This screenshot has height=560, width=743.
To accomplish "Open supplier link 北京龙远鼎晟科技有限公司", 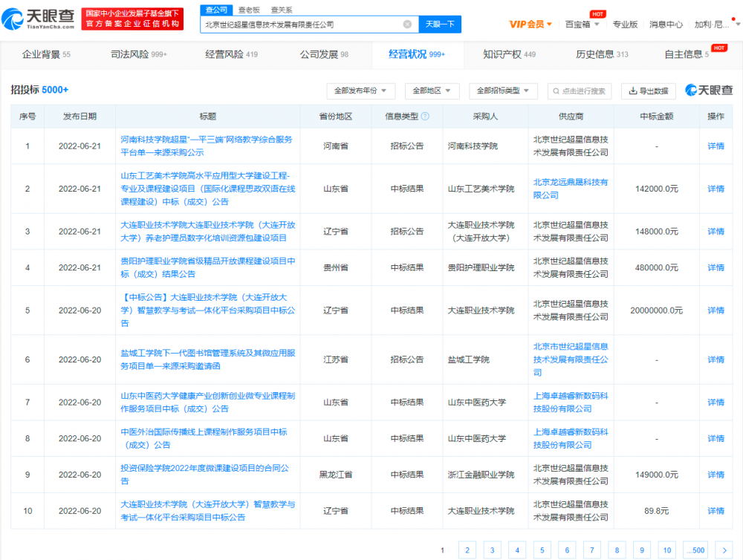I will (x=571, y=189).
